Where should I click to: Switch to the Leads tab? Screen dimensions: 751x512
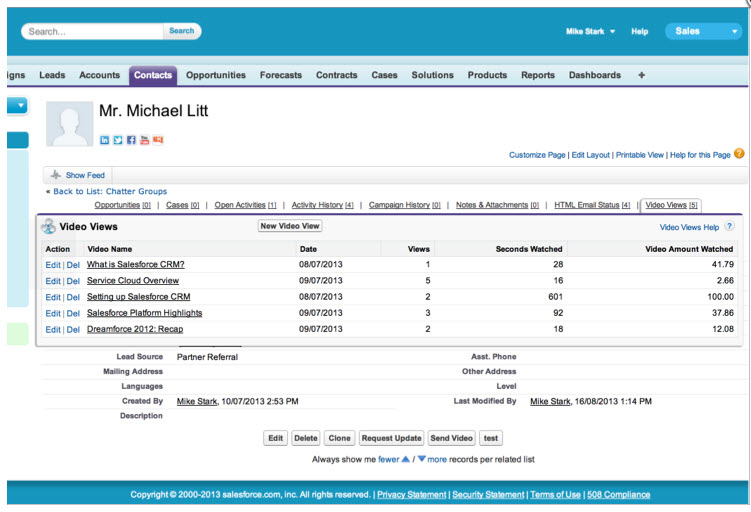(x=52, y=75)
